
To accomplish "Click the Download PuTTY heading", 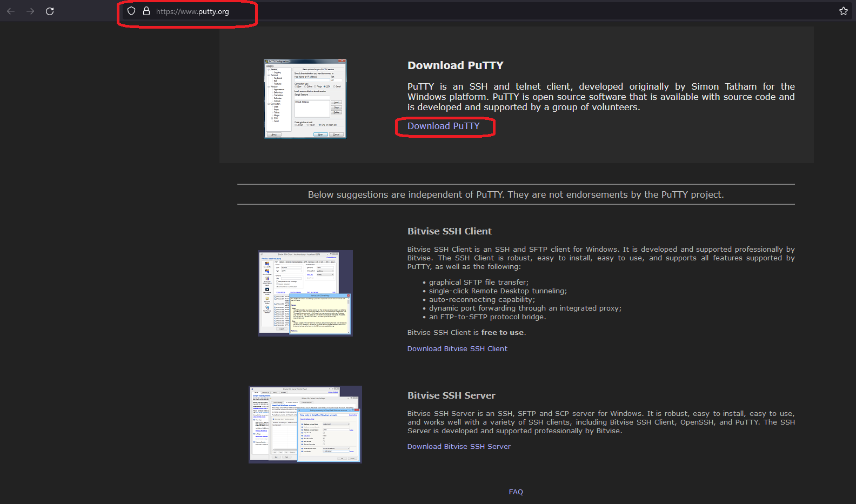I will point(455,66).
